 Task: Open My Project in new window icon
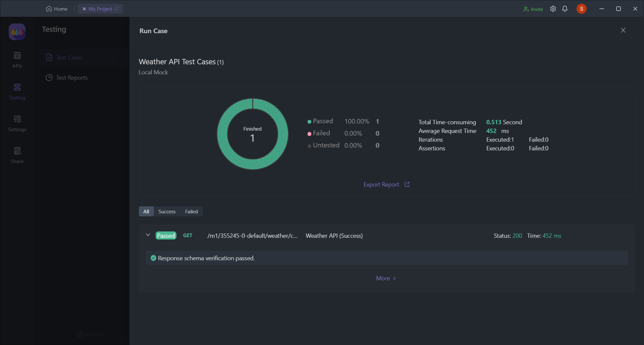click(117, 9)
